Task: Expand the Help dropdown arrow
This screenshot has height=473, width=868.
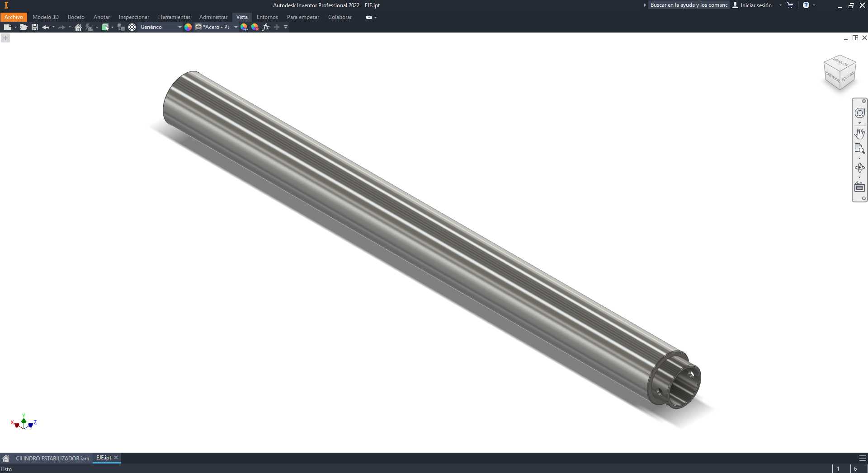Action: click(x=814, y=5)
